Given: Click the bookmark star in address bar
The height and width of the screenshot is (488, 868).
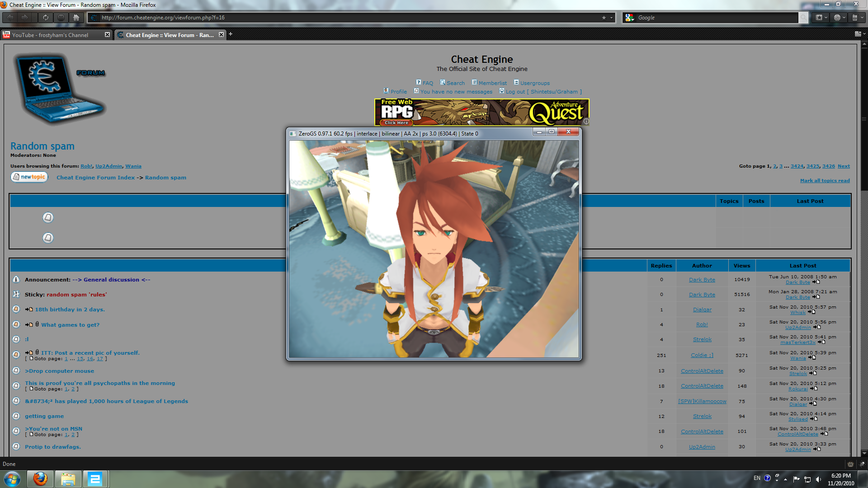Looking at the screenshot, I should click(604, 18).
